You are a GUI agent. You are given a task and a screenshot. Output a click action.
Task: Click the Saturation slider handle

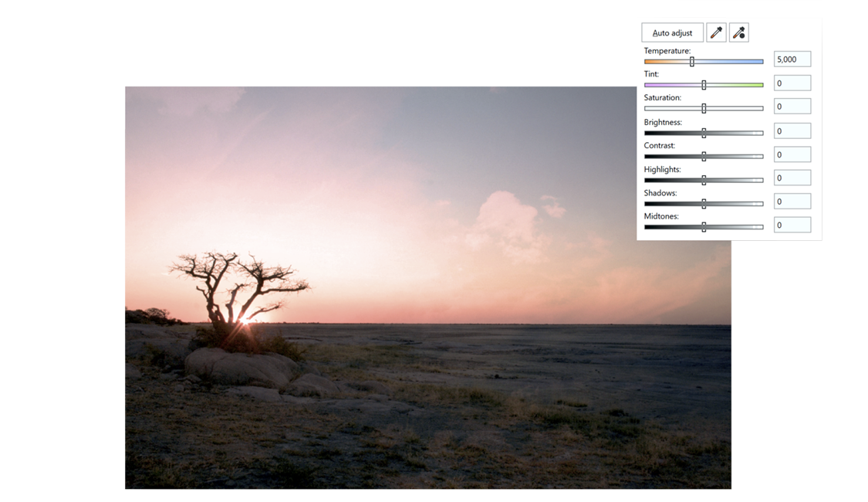click(704, 108)
